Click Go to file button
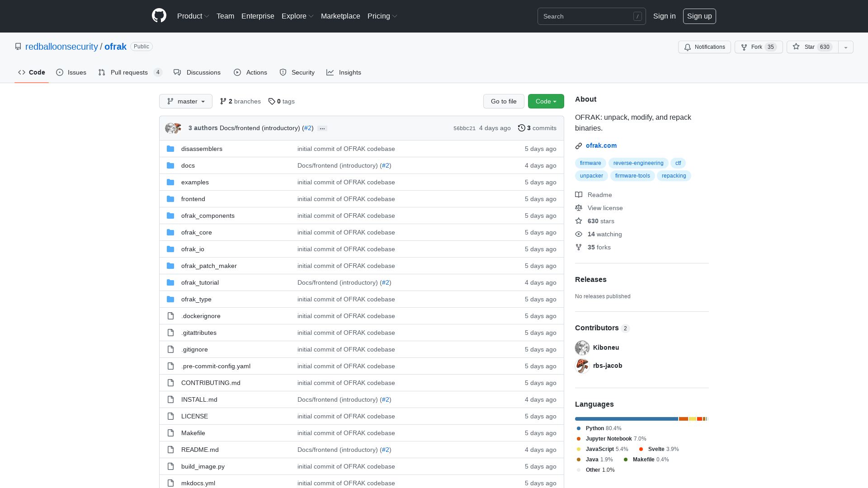 coord(503,101)
